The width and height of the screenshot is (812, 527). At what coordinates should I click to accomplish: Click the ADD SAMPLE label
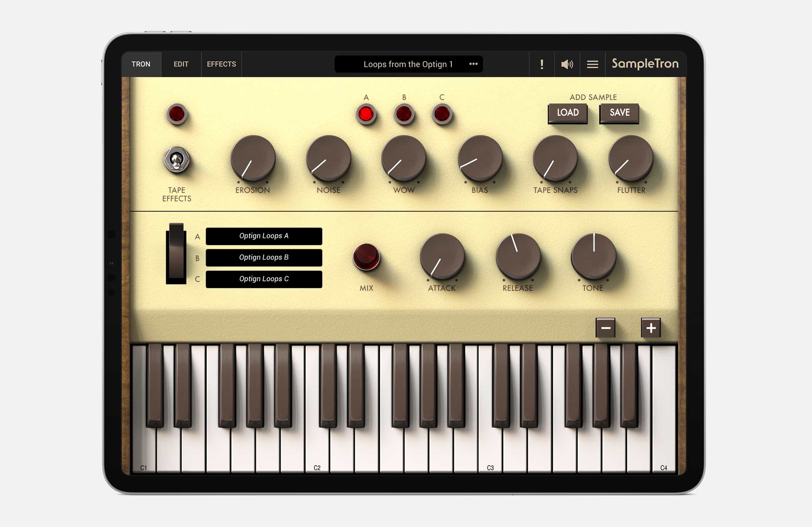point(593,97)
